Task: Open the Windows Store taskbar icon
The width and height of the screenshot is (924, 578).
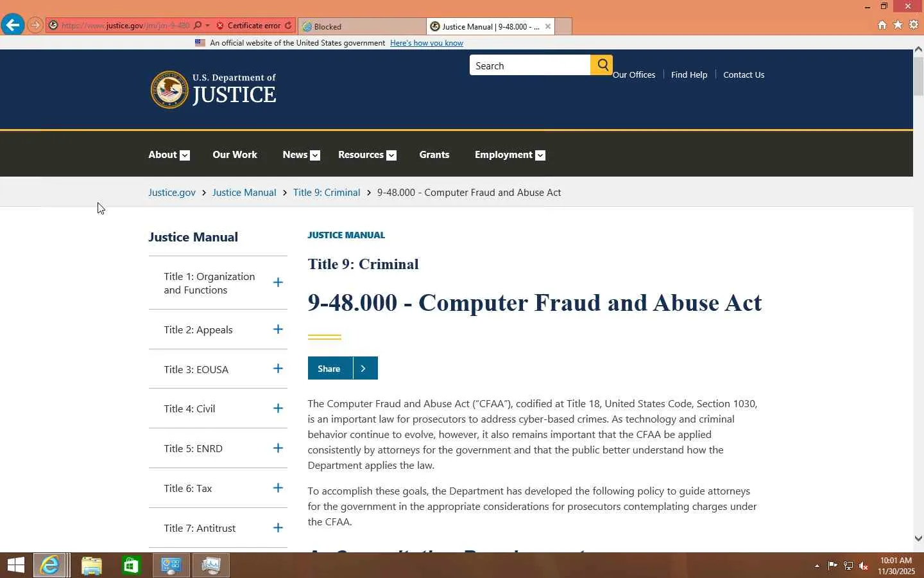Action: tap(131, 565)
